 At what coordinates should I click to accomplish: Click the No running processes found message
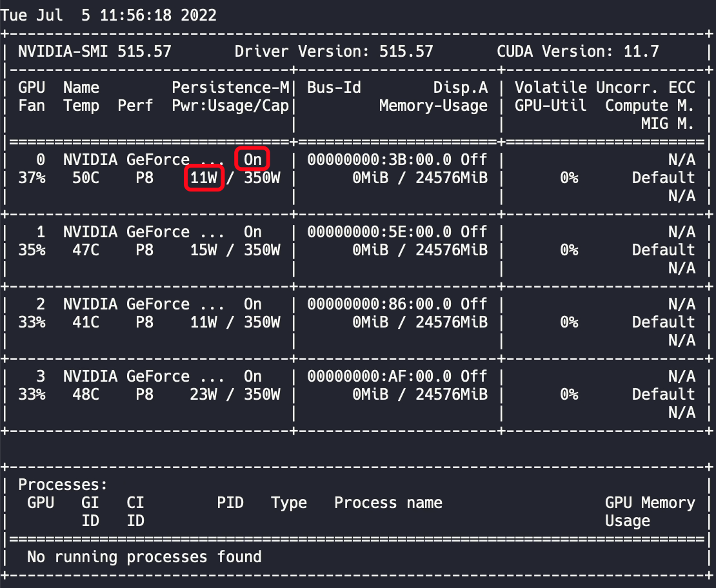[x=144, y=557]
